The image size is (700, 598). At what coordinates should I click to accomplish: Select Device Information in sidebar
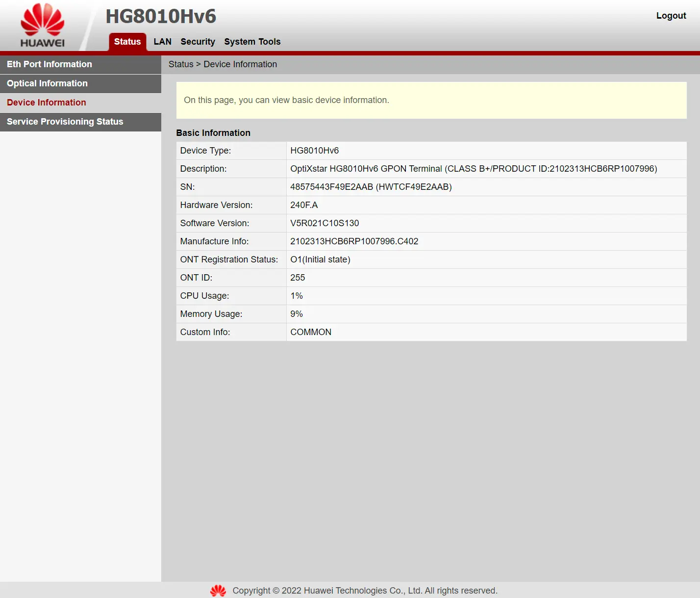point(80,103)
